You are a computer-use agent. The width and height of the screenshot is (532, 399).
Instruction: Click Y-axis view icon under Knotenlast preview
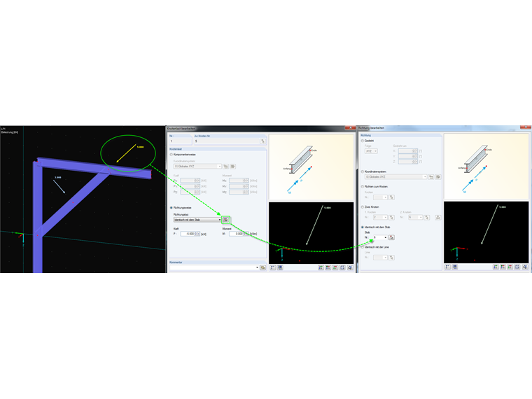point(328,267)
